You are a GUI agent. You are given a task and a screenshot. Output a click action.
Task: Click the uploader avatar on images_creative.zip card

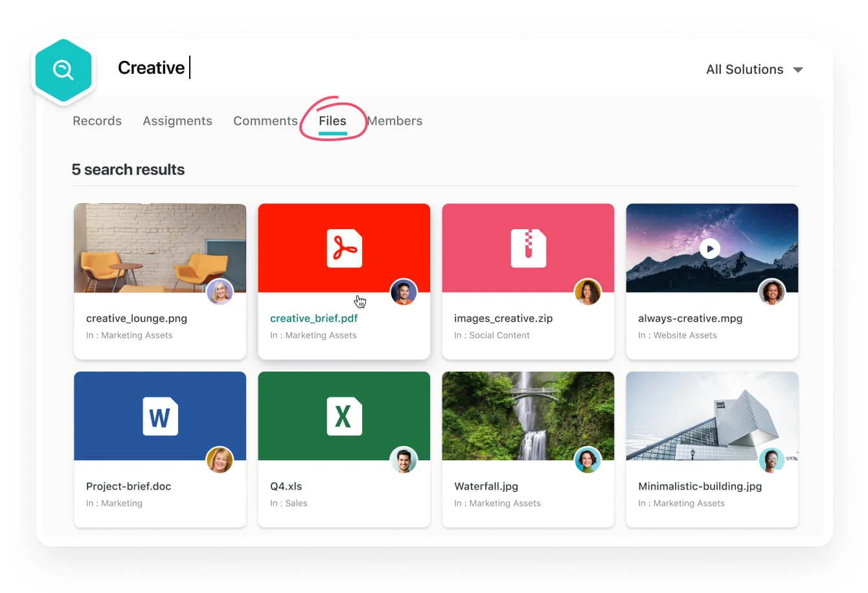(588, 292)
